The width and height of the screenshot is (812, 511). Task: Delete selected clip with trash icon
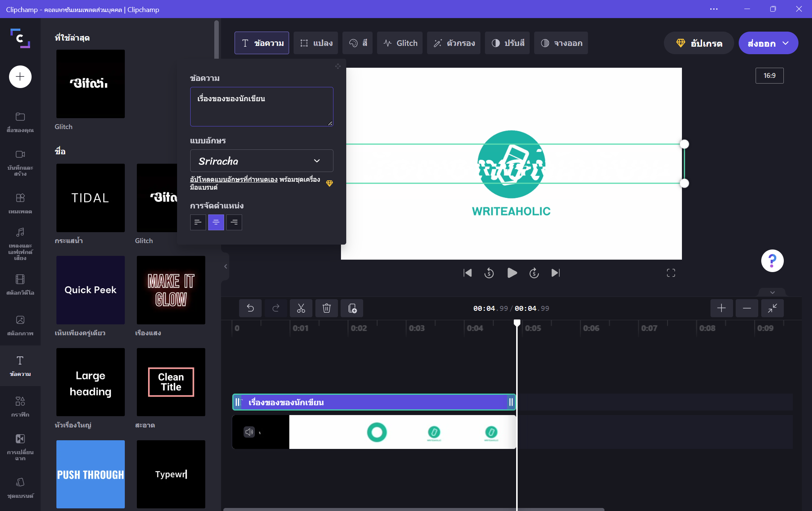(327, 308)
